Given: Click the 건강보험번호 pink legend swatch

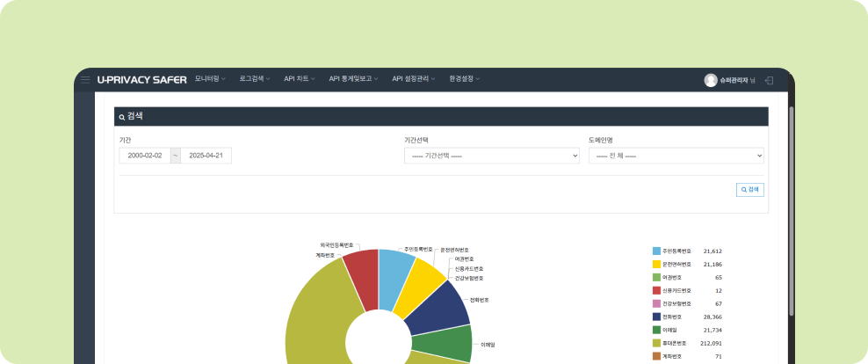Looking at the screenshot, I should point(656,303).
